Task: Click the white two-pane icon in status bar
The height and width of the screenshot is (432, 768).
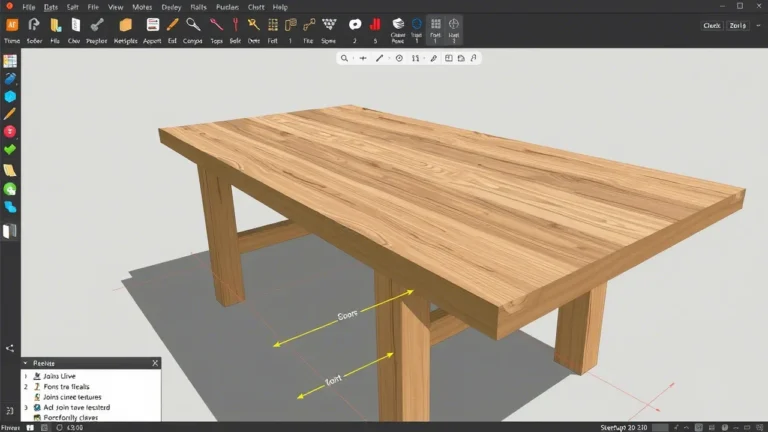Action: pyautogui.click(x=30, y=428)
